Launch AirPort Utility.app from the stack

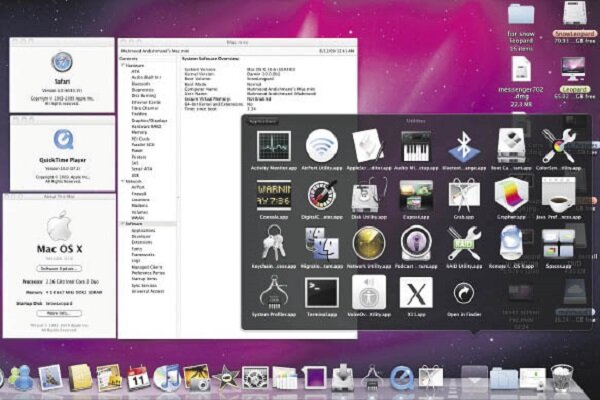(321, 146)
